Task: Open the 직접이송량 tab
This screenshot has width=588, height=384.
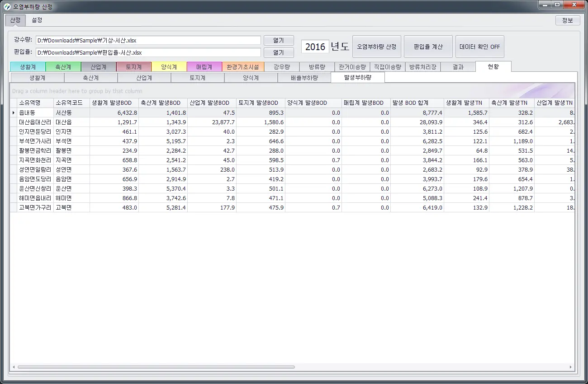Action: [x=388, y=67]
